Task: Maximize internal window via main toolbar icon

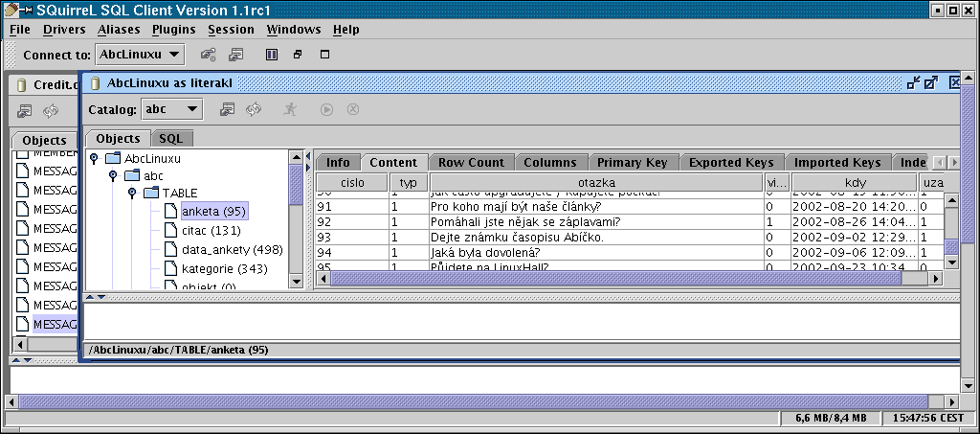Action: coord(324,55)
